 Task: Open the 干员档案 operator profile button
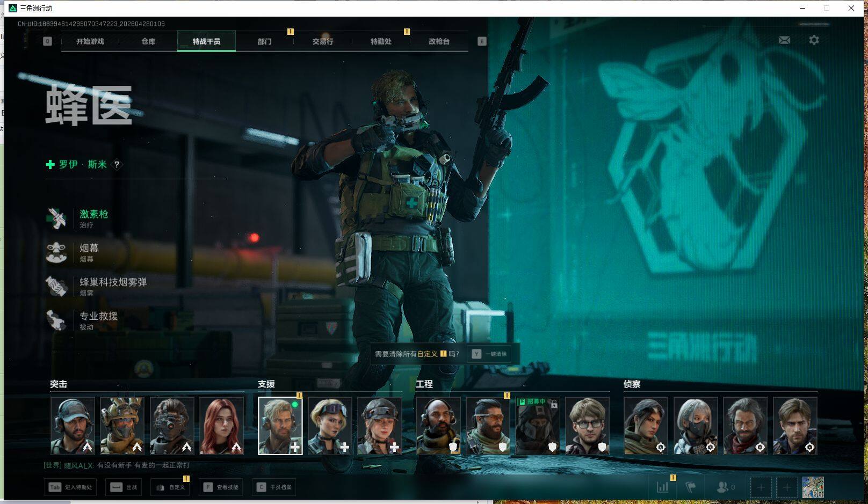tap(274, 487)
